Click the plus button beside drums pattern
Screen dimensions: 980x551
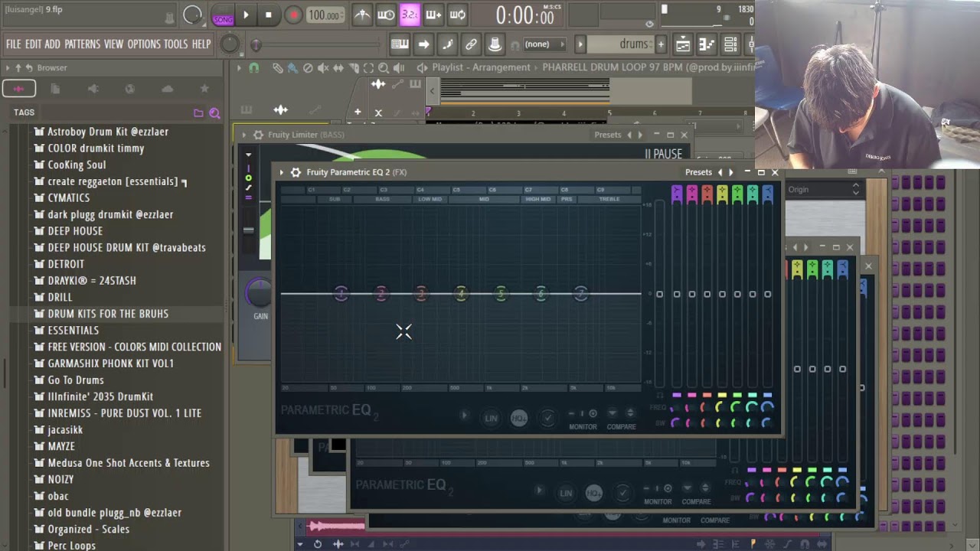(661, 44)
